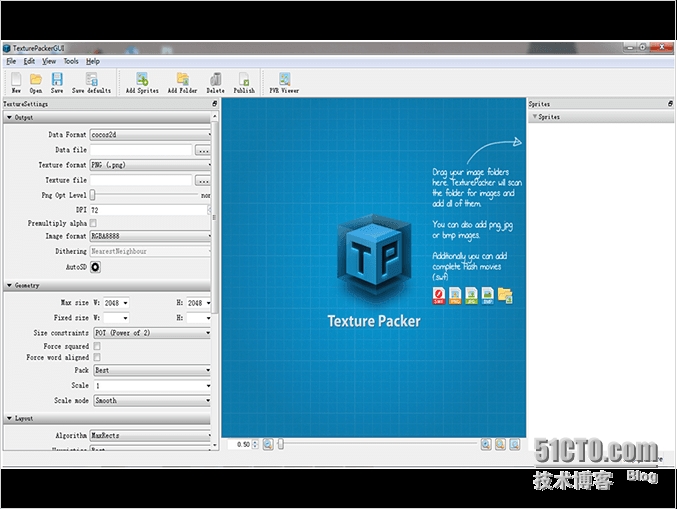
Task: Open Image format RGBA8888 dropdown
Action: click(150, 236)
